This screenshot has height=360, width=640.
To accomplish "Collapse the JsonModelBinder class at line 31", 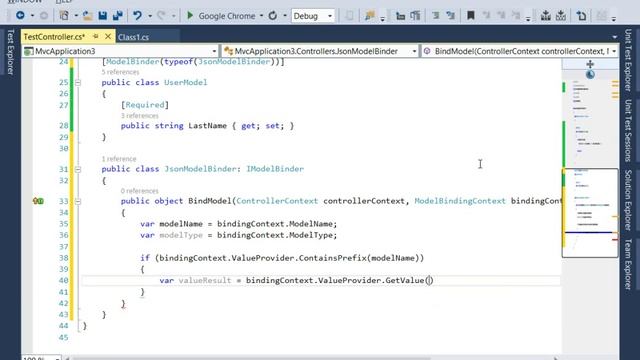I will [78, 169].
